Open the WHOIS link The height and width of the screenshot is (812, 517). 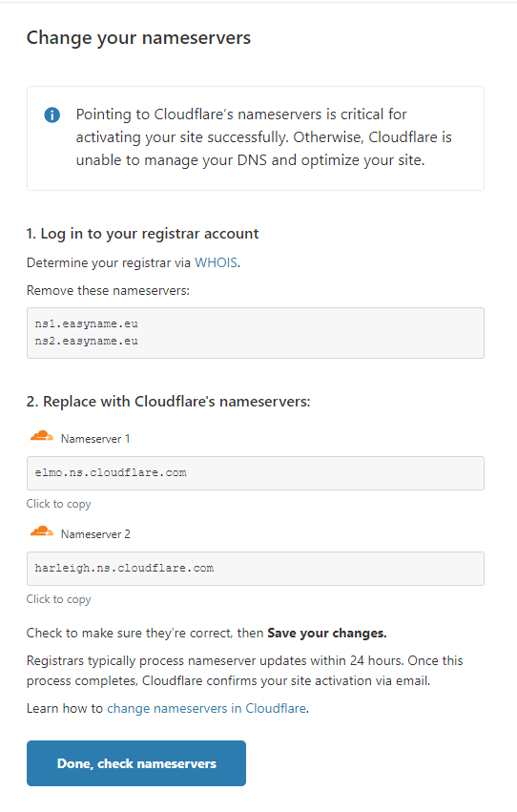point(216,262)
